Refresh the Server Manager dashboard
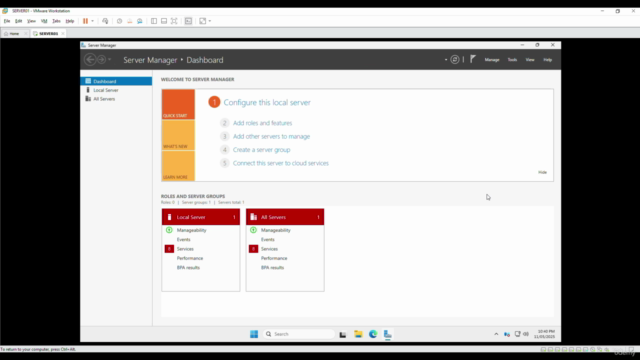Screen dimensions: 640x360 click(455, 60)
